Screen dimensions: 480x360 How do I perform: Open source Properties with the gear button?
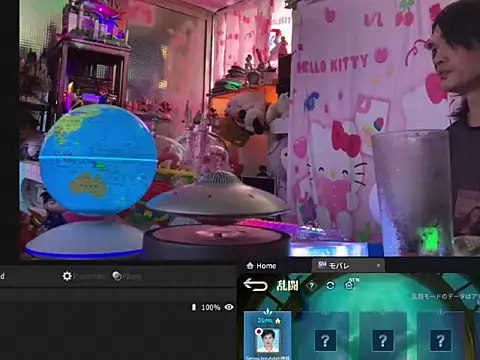(83, 276)
